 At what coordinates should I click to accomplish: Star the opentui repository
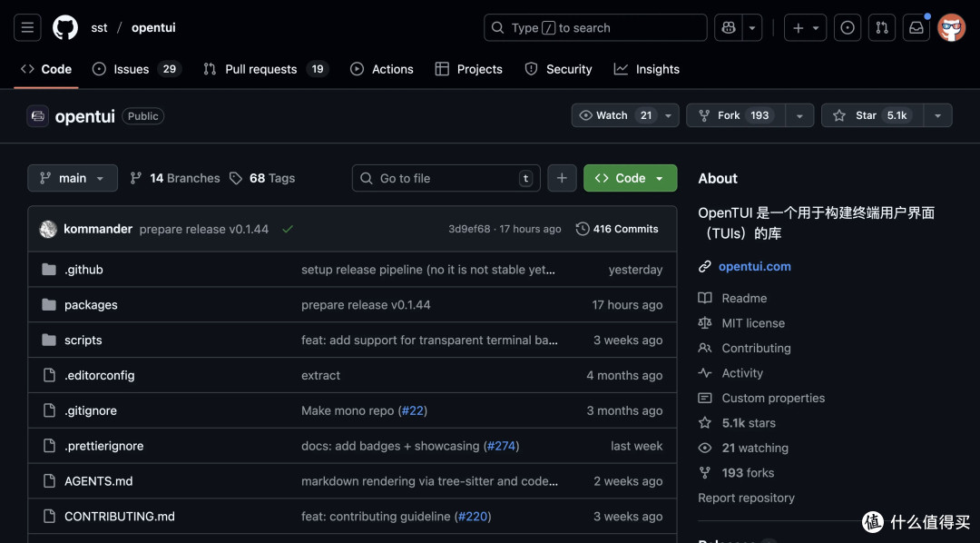pyautogui.click(x=872, y=115)
